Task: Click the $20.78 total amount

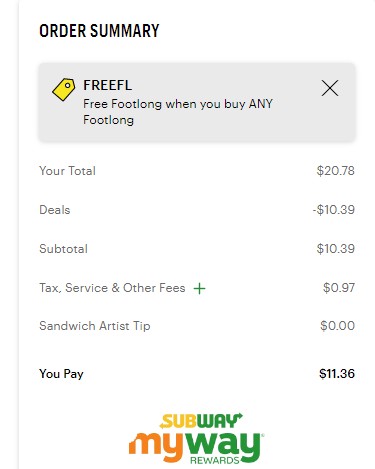Action: click(x=335, y=171)
